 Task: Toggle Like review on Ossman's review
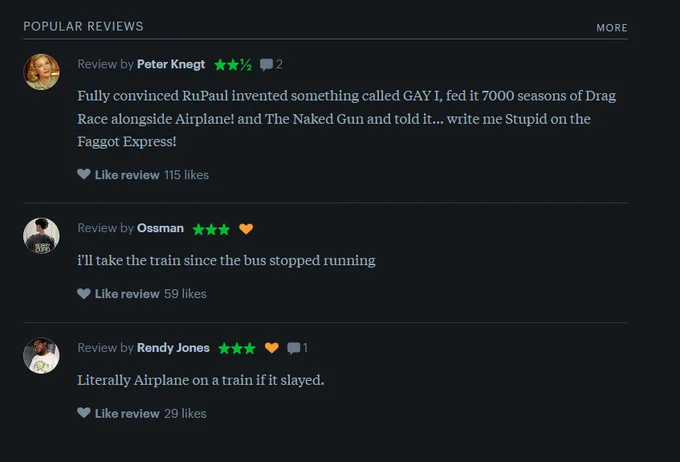point(127,294)
